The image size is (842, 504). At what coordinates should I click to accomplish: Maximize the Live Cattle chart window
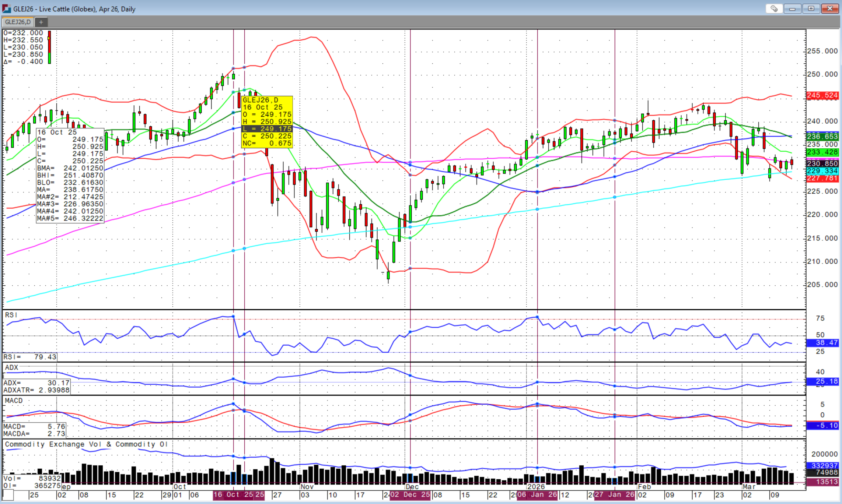pyautogui.click(x=811, y=8)
